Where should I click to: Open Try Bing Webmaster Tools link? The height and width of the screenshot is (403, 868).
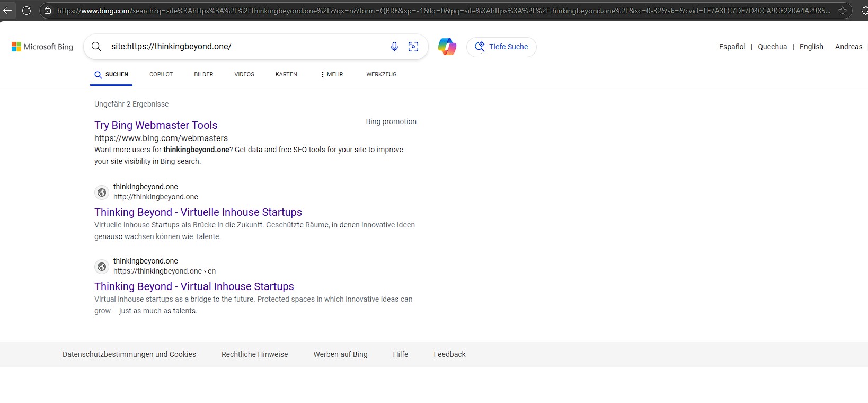pos(156,125)
